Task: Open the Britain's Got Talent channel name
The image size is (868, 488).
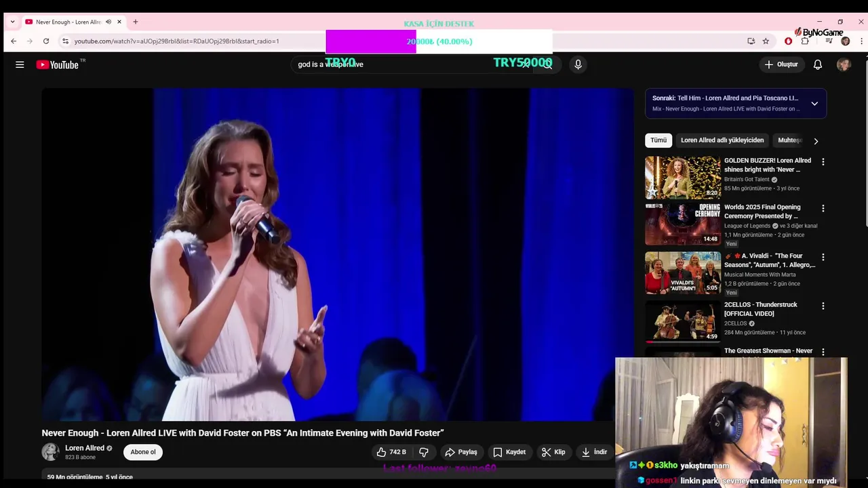Action: (747, 180)
